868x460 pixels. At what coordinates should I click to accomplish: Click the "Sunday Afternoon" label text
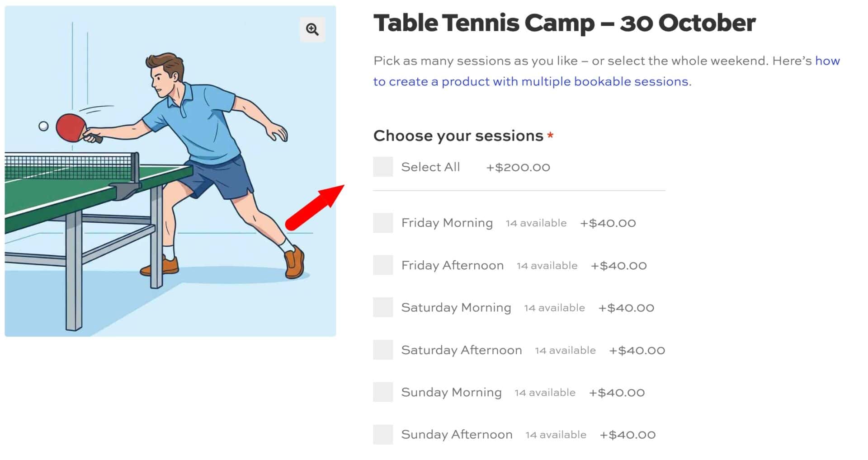457,434
